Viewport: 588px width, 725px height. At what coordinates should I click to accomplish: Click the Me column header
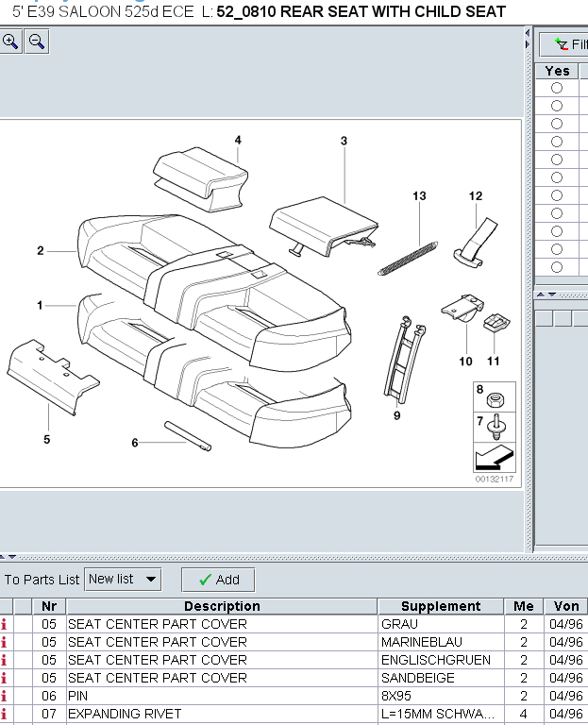[523, 606]
